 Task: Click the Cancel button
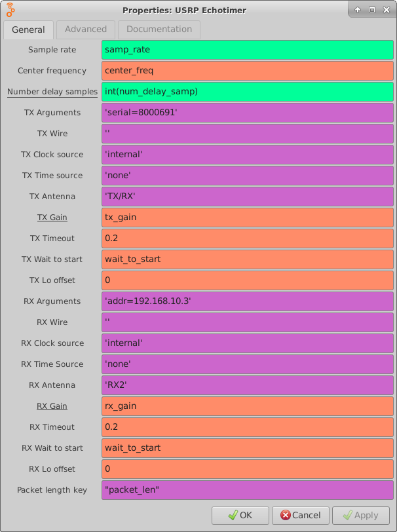click(x=301, y=515)
